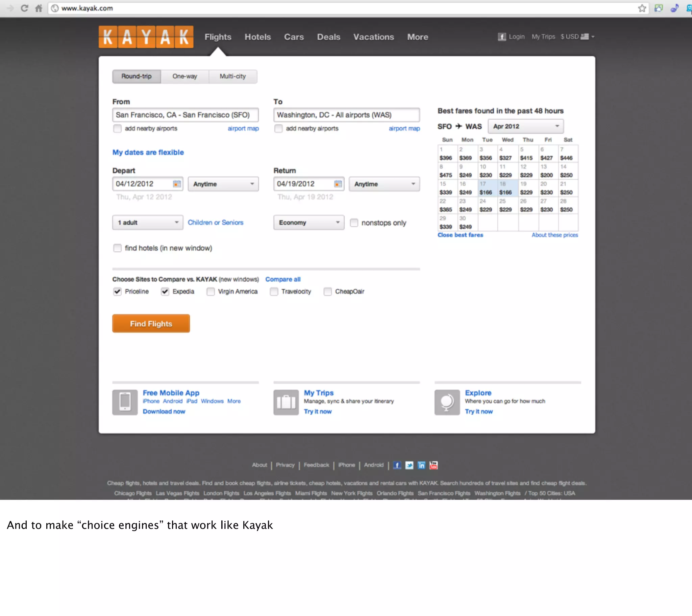Bookmark page with star icon
The width and height of the screenshot is (692, 616).
click(642, 8)
